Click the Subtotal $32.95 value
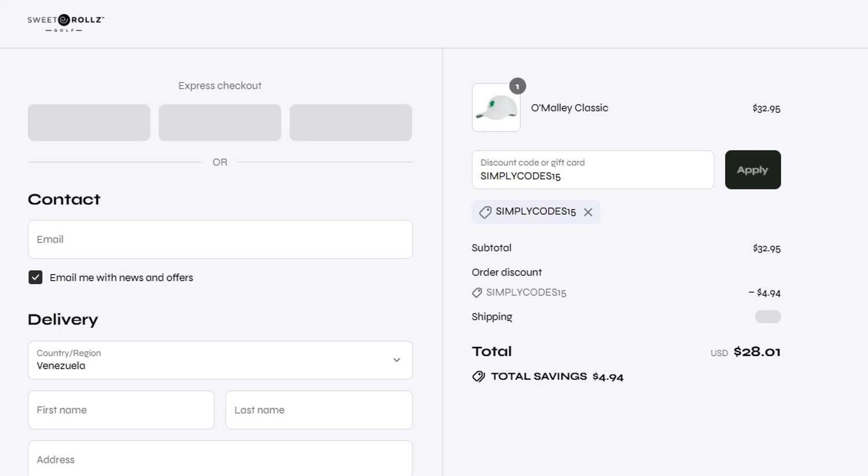The height and width of the screenshot is (476, 868). [767, 249]
